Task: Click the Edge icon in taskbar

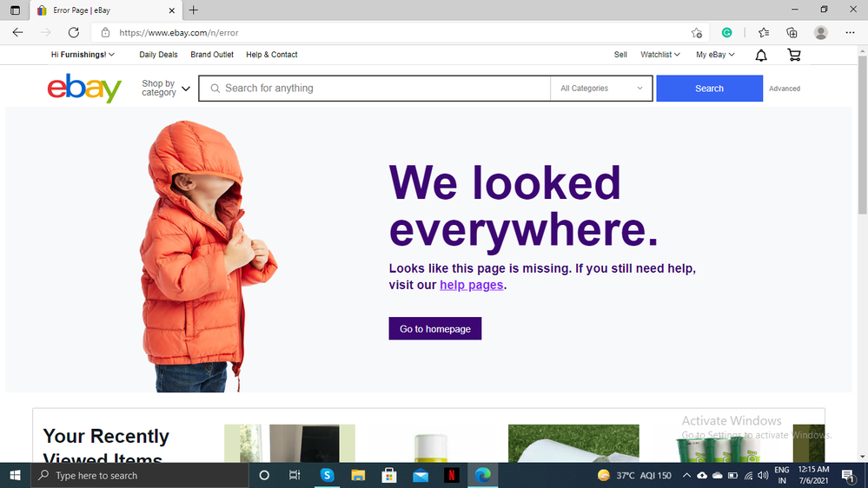Action: pos(483,475)
